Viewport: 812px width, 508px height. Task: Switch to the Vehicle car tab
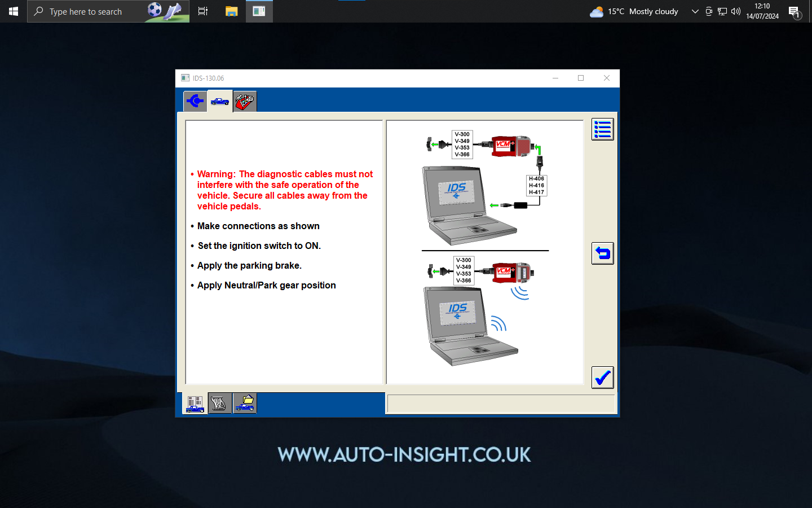point(219,101)
